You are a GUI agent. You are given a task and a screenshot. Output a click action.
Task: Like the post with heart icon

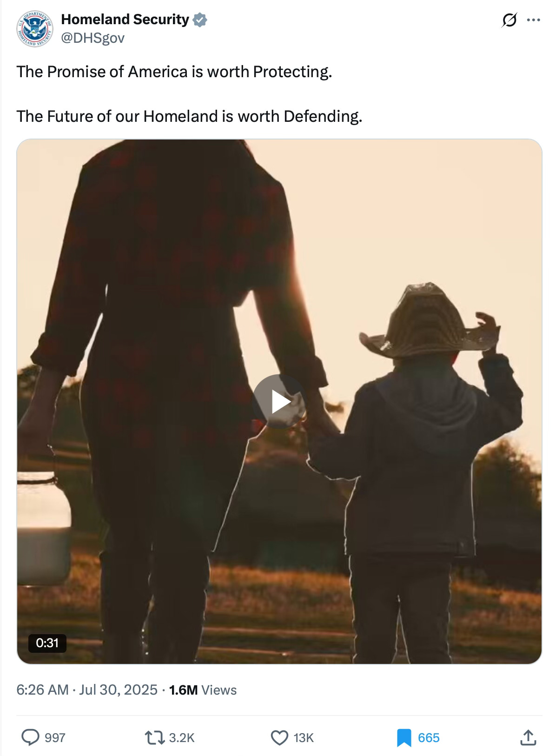(x=279, y=737)
